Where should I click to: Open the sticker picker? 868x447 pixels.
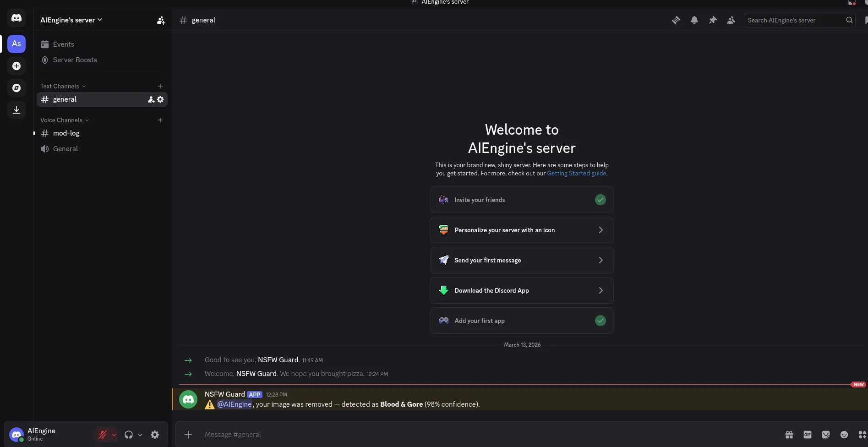(825, 435)
